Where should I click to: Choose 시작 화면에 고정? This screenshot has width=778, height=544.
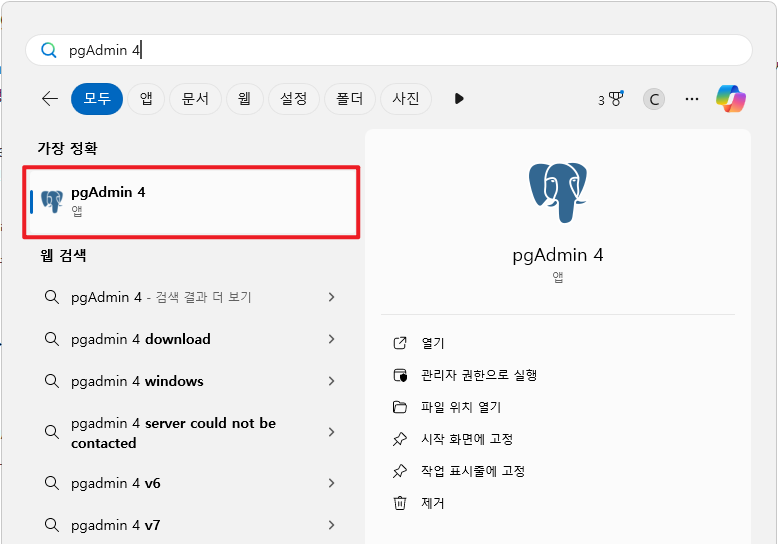click(x=467, y=439)
